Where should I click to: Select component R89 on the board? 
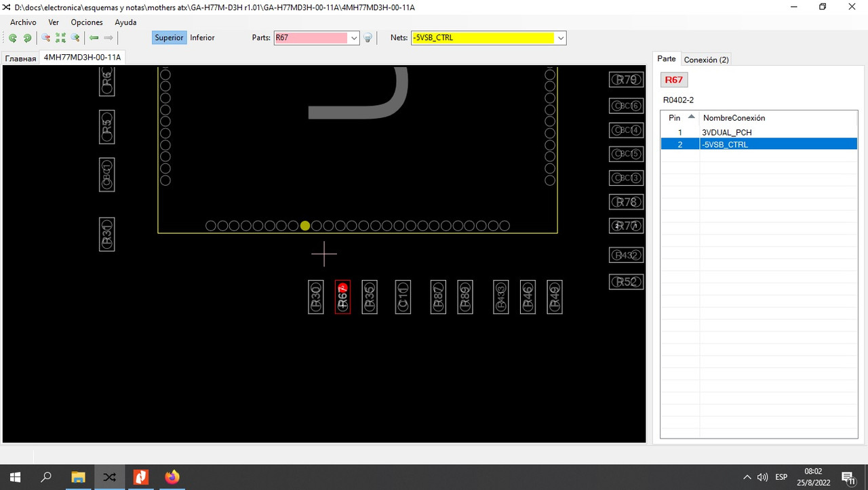(x=465, y=297)
